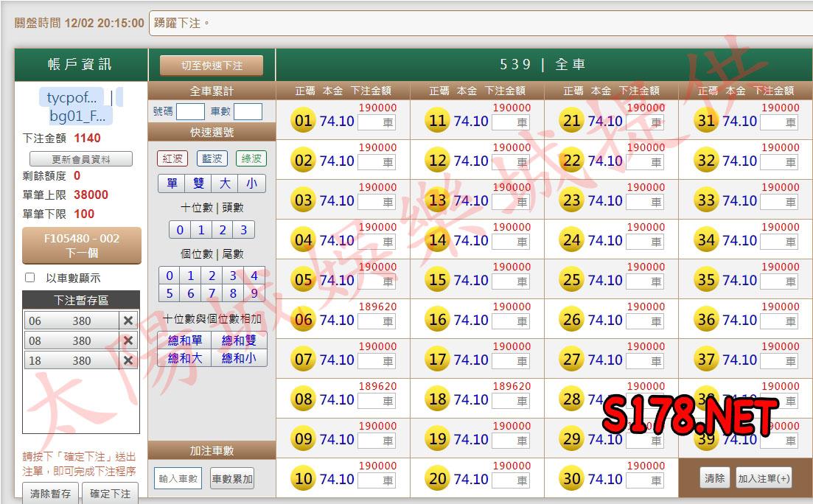Select yellow number ball 30
Viewport: 813px width, 504px height.
572,479
